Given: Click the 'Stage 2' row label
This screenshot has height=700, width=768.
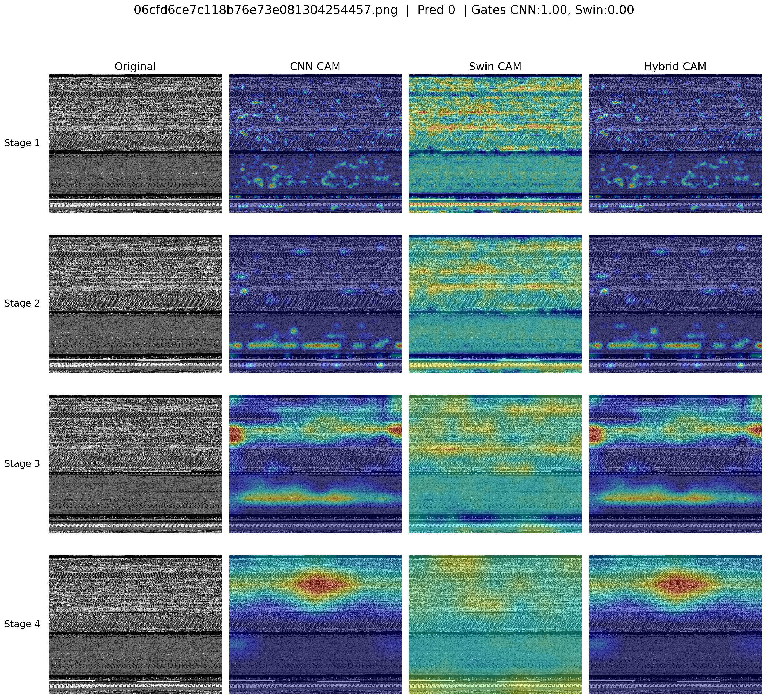Looking at the screenshot, I should click(22, 304).
